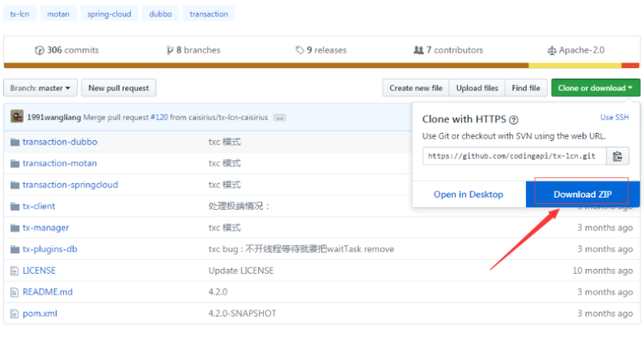Open the Apache-2.0 license info
This screenshot has width=644, height=337.
click(576, 50)
